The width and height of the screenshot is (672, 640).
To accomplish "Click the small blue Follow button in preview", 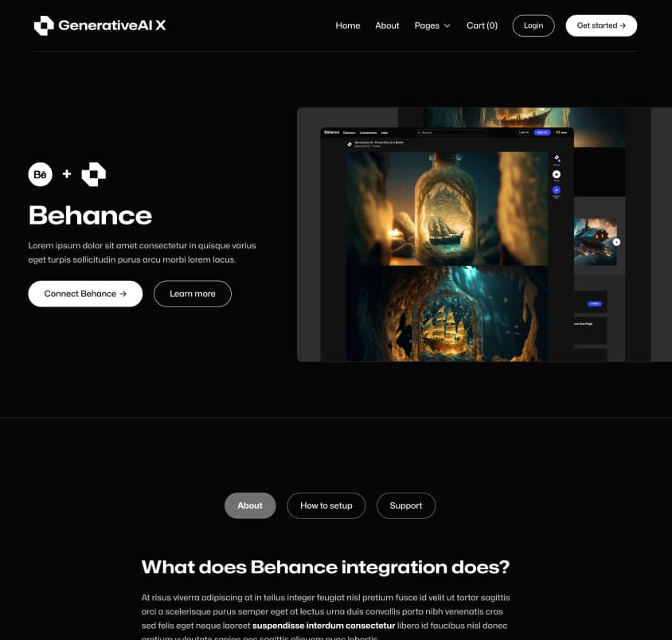I will tap(595, 304).
